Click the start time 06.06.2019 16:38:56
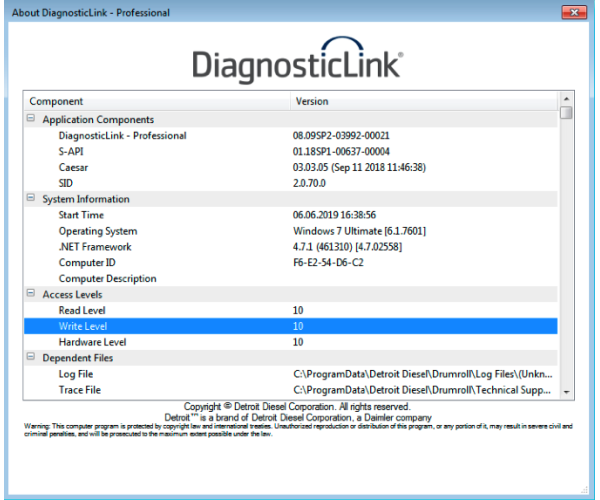The height and width of the screenshot is (500, 600). coord(334,215)
